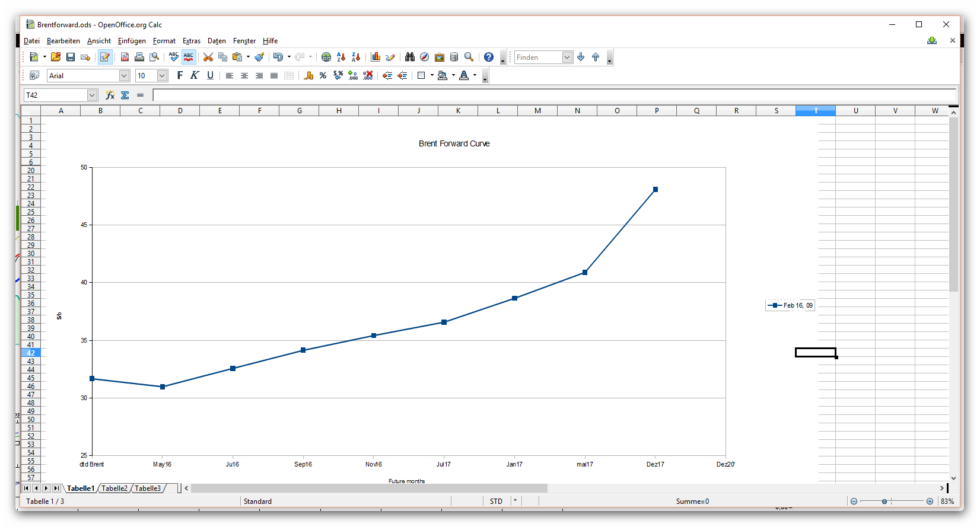This screenshot has width=980, height=527.
Task: Apply percent number format
Action: 323,75
